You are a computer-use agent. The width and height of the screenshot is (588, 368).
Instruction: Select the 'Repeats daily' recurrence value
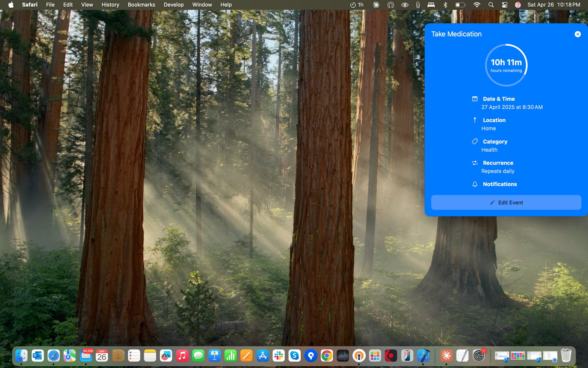click(x=498, y=171)
